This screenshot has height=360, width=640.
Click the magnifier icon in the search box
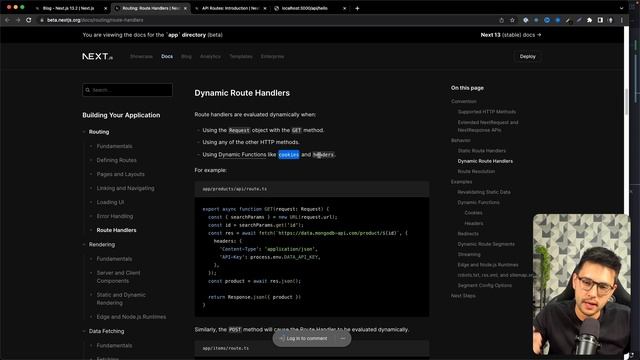pyautogui.click(x=88, y=90)
